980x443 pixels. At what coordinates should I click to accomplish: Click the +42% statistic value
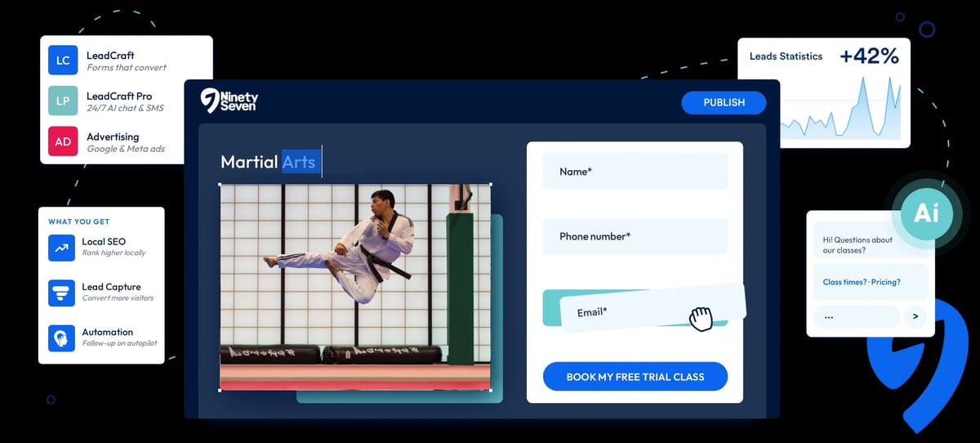tap(869, 56)
